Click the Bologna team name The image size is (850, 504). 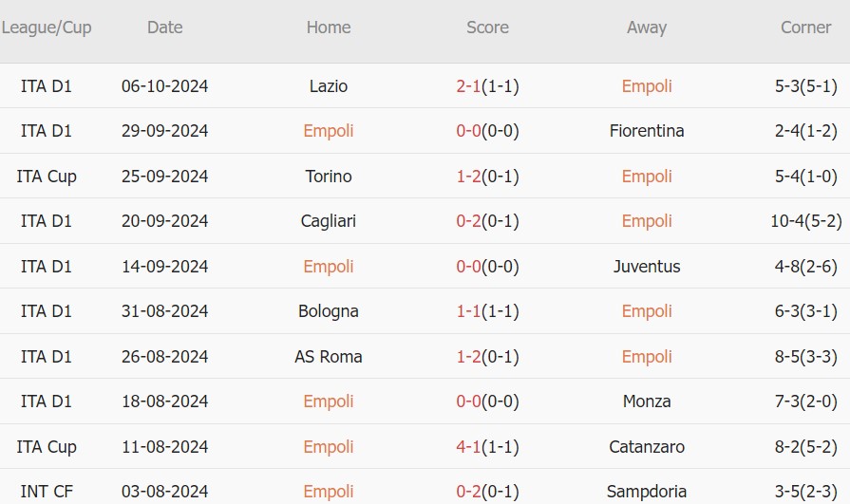click(329, 311)
